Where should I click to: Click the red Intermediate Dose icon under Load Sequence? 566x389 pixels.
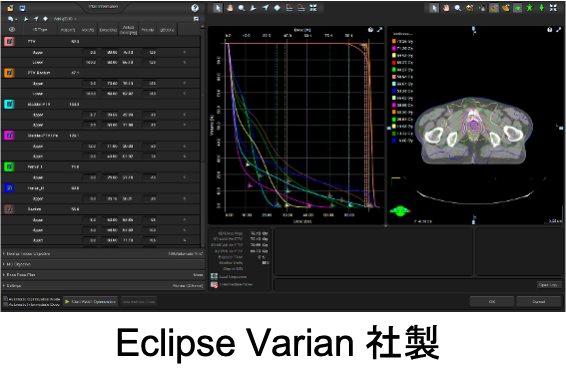(214, 285)
